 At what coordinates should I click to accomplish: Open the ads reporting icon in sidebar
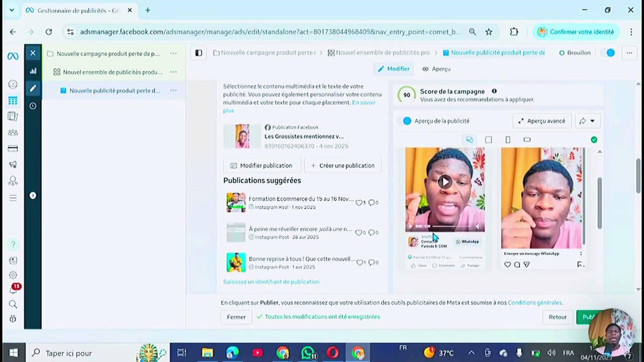(x=13, y=117)
